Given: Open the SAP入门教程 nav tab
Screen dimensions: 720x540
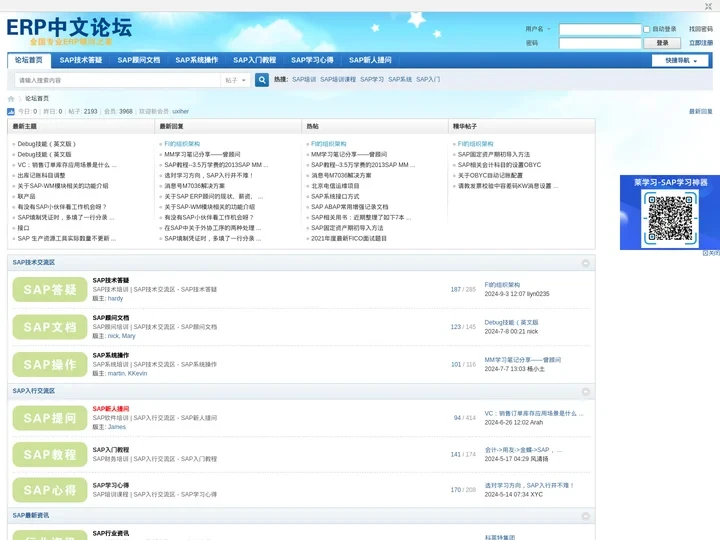Looking at the screenshot, I should [x=254, y=60].
